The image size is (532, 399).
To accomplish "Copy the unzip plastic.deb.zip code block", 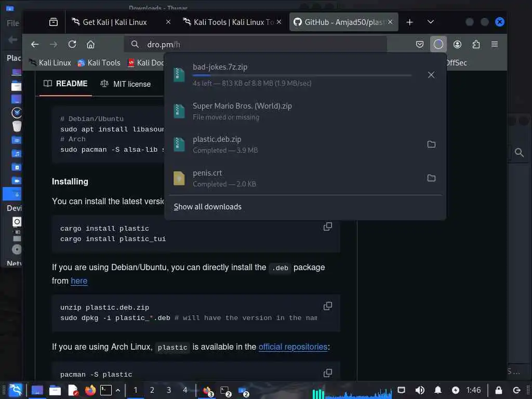I will [328, 306].
